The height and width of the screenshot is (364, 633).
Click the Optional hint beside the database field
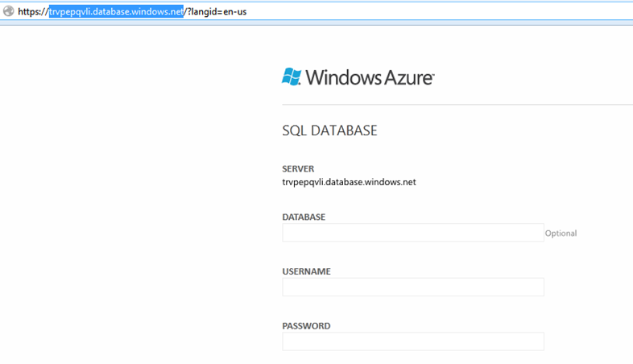coord(561,234)
